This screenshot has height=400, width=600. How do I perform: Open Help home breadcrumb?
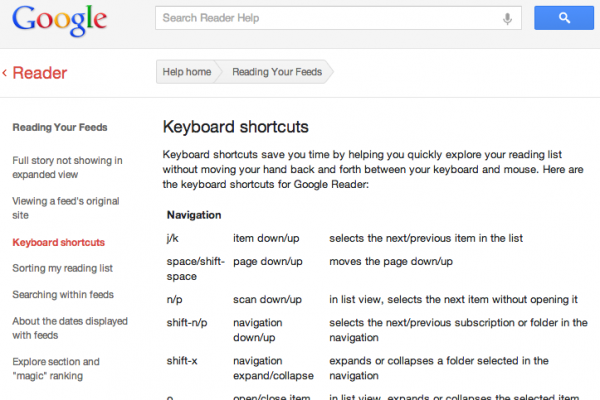[187, 72]
